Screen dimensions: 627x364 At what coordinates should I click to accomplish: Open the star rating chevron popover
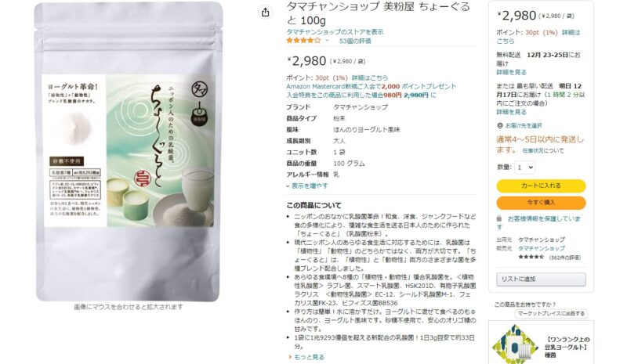327,41
